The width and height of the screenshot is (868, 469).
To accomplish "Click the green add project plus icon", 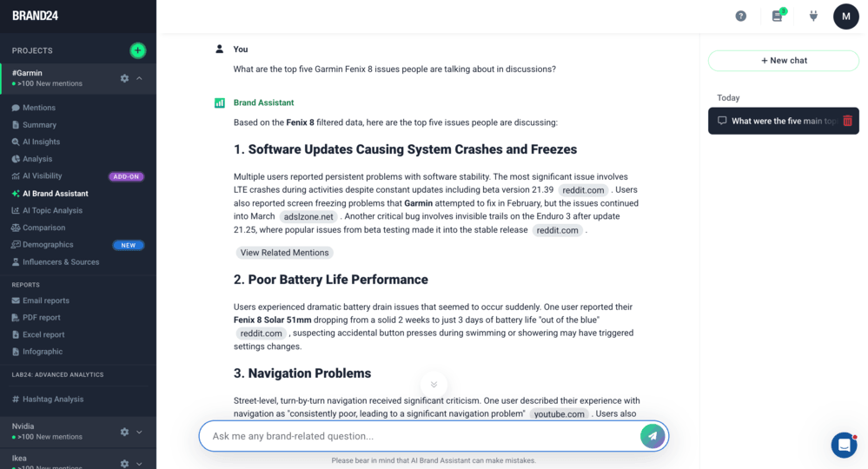I will (x=137, y=50).
